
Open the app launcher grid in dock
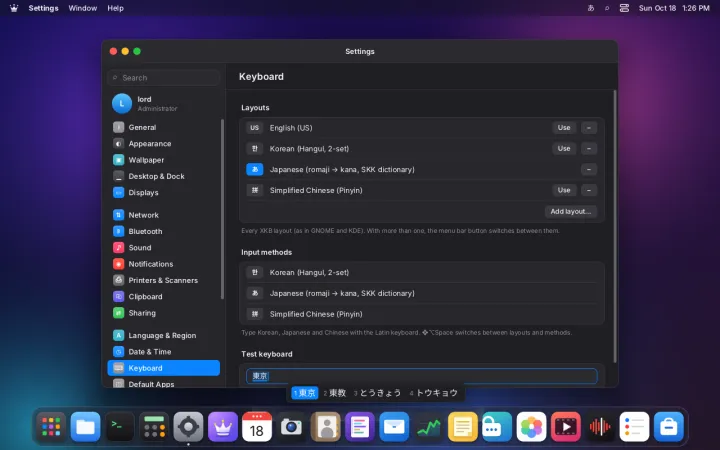[51, 427]
